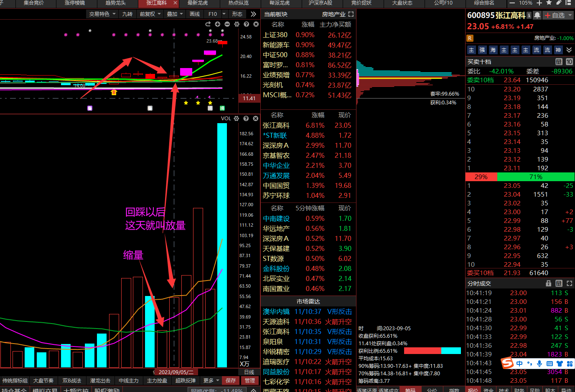575x392 pixels.
Task: Click the orange R margin badge
Action: coord(470,38)
